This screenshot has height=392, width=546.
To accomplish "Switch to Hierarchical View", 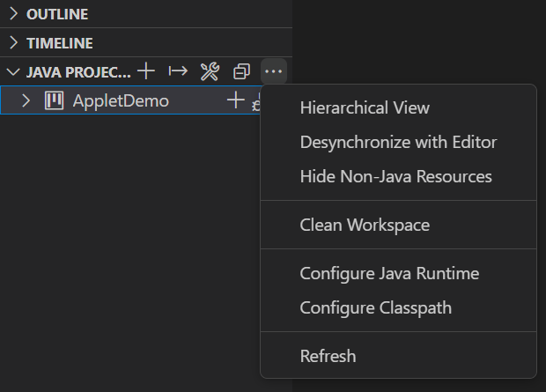I will [365, 107].
